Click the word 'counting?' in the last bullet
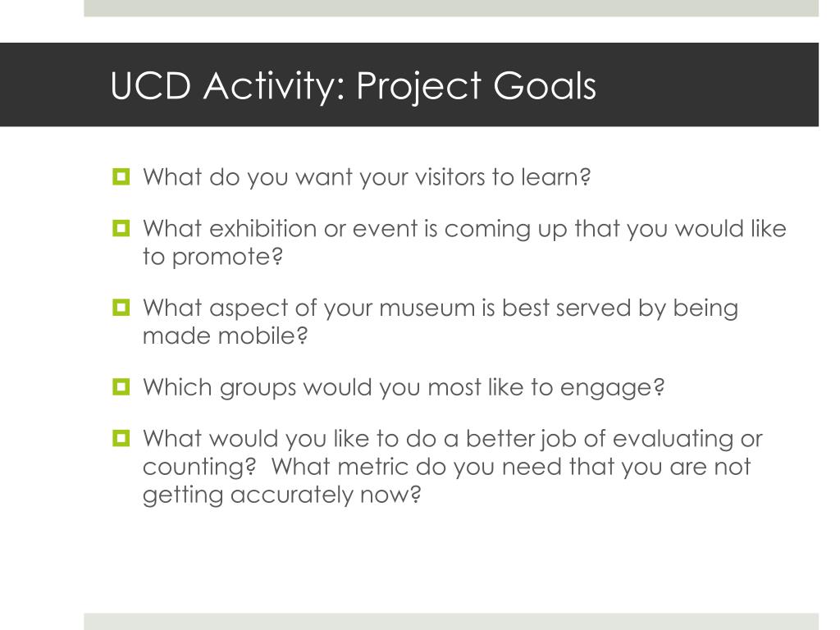 [x=199, y=467]
